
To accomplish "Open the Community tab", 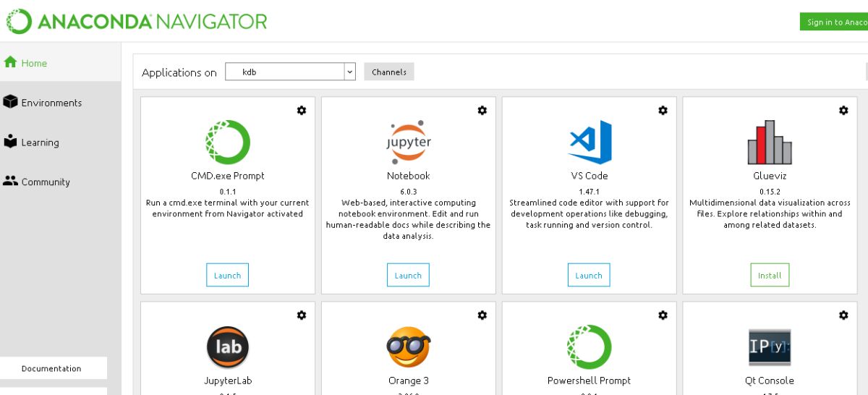I will coord(61,182).
